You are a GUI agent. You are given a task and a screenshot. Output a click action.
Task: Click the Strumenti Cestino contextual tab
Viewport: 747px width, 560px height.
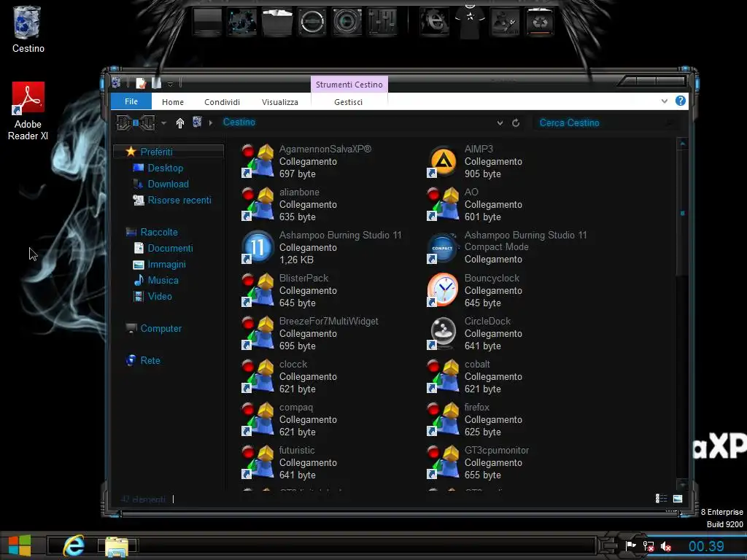pos(349,85)
